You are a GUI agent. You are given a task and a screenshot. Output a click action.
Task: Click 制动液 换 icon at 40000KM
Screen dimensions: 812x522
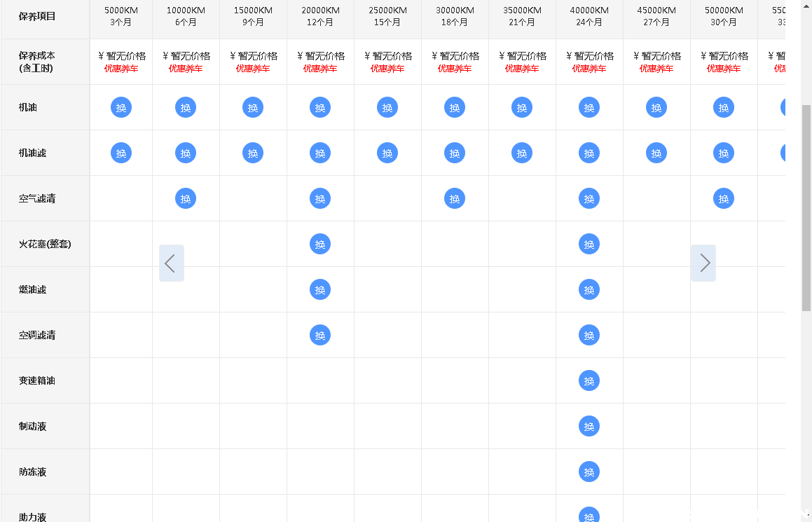coord(589,426)
